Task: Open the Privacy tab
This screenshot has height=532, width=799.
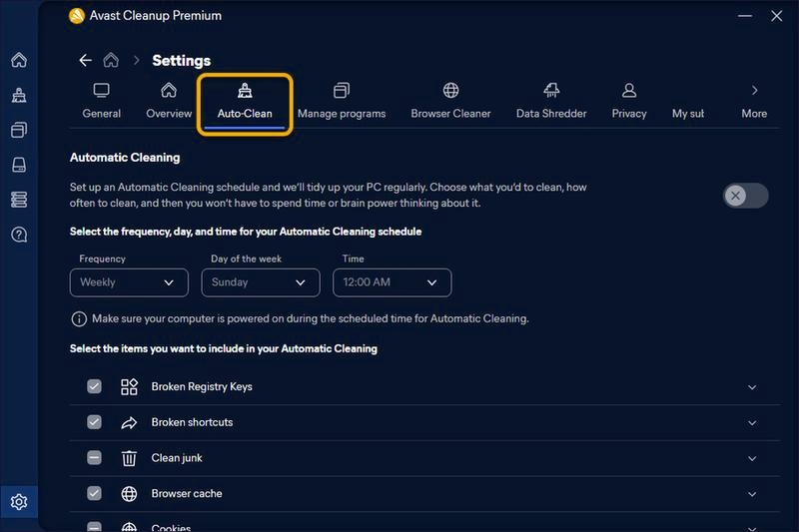Action: (x=629, y=102)
